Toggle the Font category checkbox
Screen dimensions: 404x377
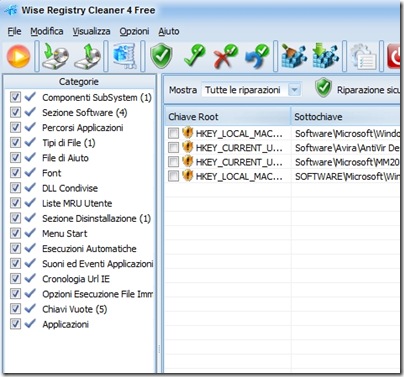tap(15, 173)
